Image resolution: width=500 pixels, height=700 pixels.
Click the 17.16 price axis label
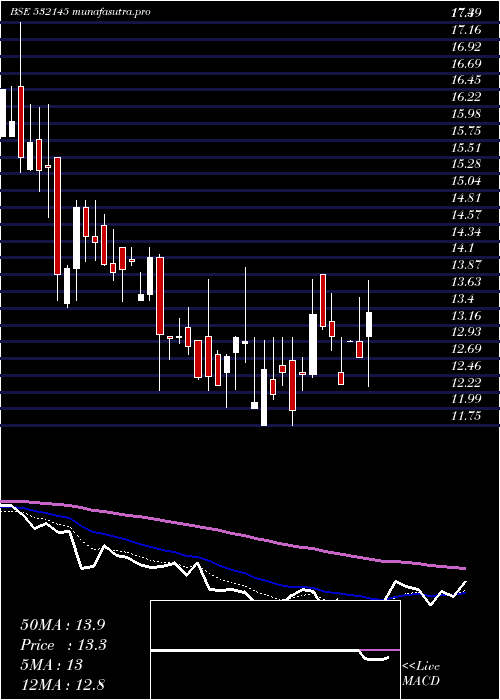pos(466,30)
